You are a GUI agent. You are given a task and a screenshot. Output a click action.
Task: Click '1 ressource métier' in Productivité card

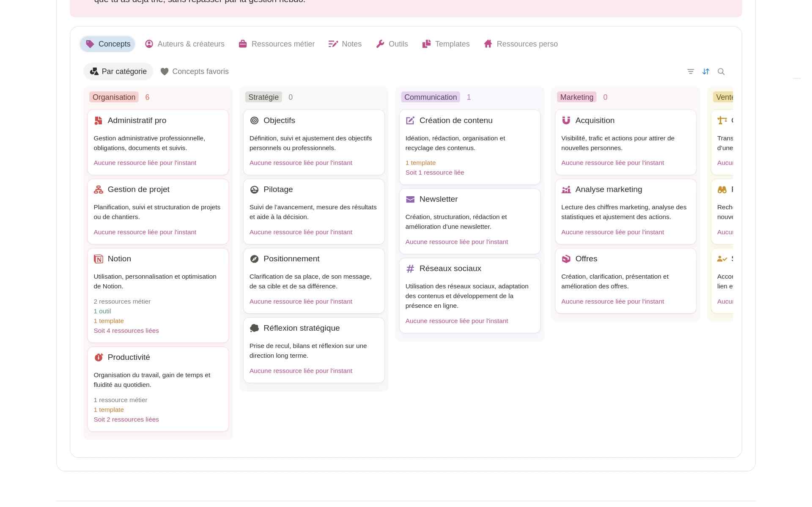[121, 400]
